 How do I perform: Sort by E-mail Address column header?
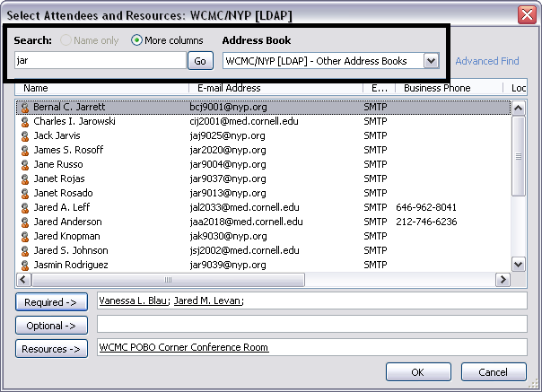click(x=274, y=88)
